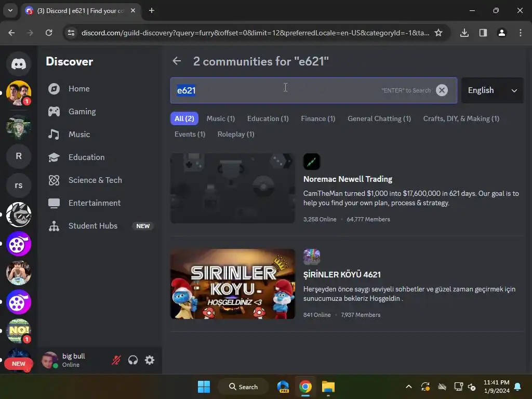Open server R in server list
This screenshot has width=532, height=399.
(x=19, y=156)
